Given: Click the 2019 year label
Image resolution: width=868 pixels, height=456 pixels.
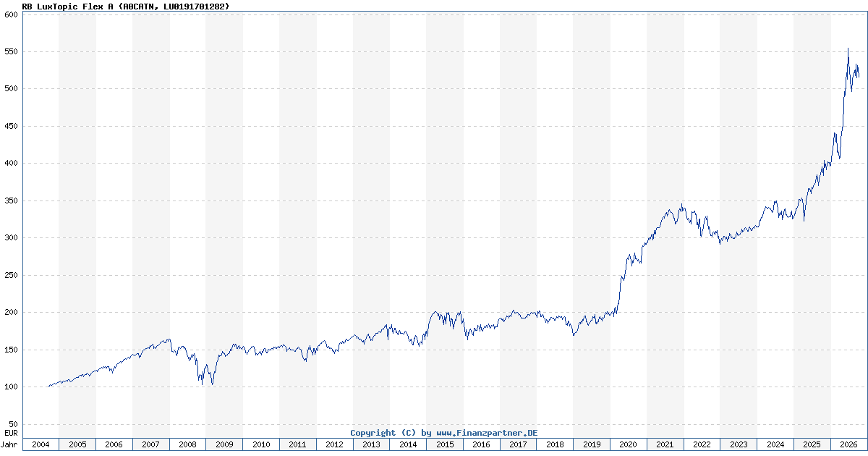Looking at the screenshot, I should [x=592, y=444].
